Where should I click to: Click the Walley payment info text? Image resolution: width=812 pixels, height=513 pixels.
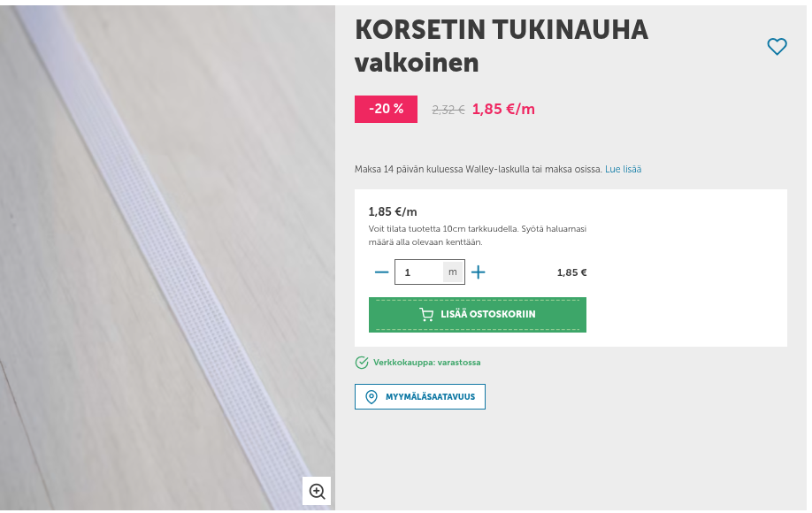tap(478, 169)
